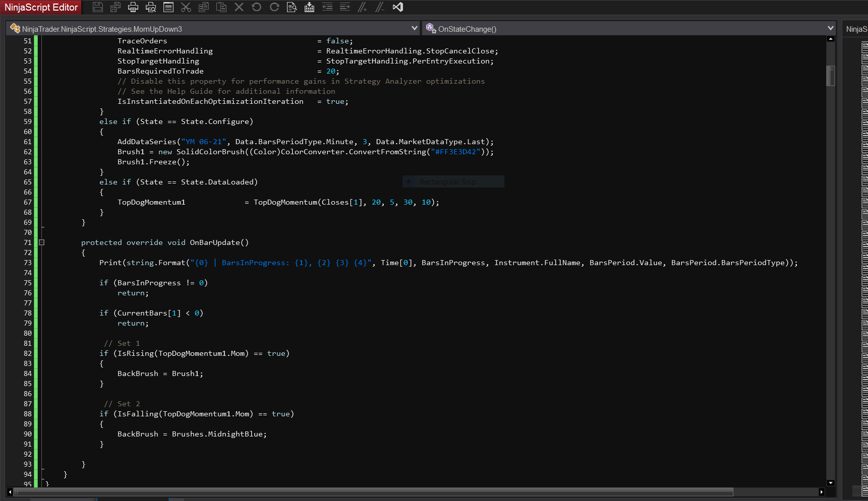Click the Print icon

(x=133, y=7)
